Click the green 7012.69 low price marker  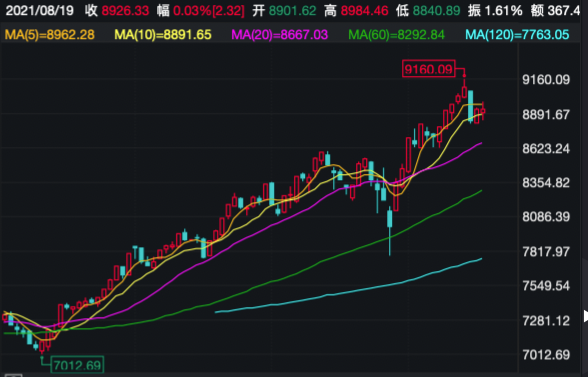tap(77, 365)
